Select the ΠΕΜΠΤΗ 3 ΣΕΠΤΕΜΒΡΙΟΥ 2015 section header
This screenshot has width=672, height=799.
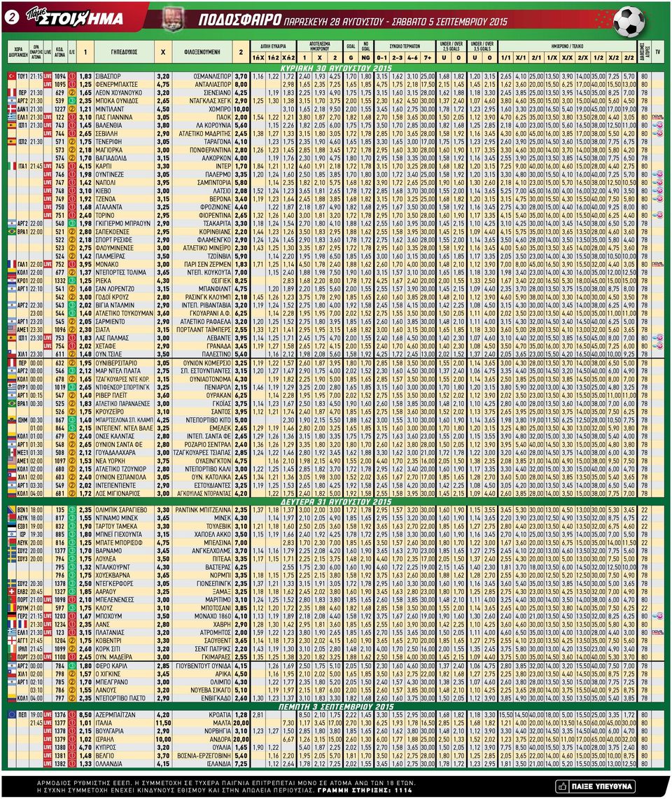coord(336,707)
